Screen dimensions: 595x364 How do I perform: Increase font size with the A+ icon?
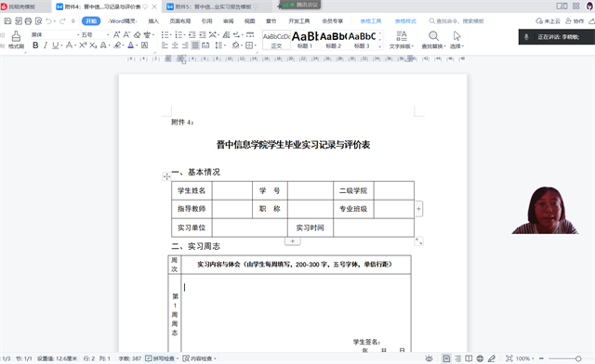[x=117, y=35]
